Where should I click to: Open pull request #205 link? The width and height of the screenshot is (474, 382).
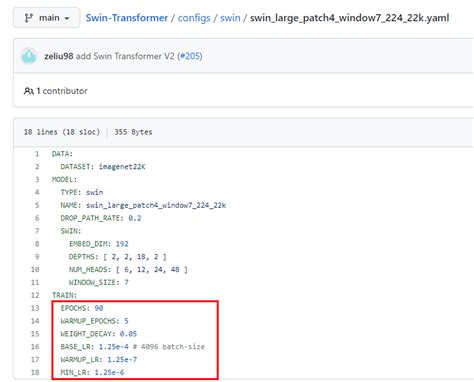click(x=190, y=56)
